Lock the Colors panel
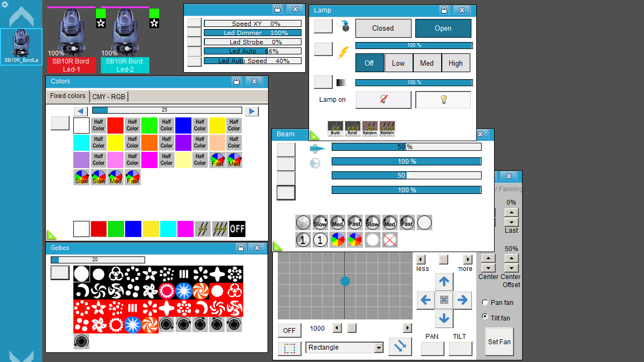 (x=237, y=81)
